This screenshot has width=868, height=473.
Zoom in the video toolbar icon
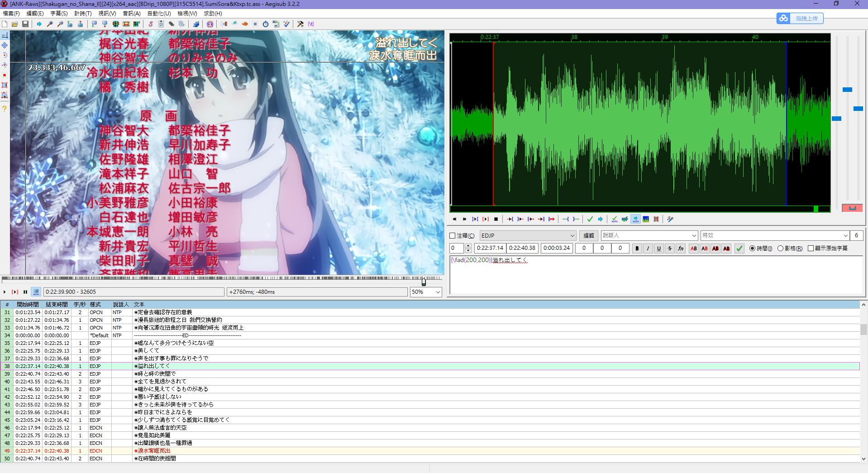tap(50, 24)
